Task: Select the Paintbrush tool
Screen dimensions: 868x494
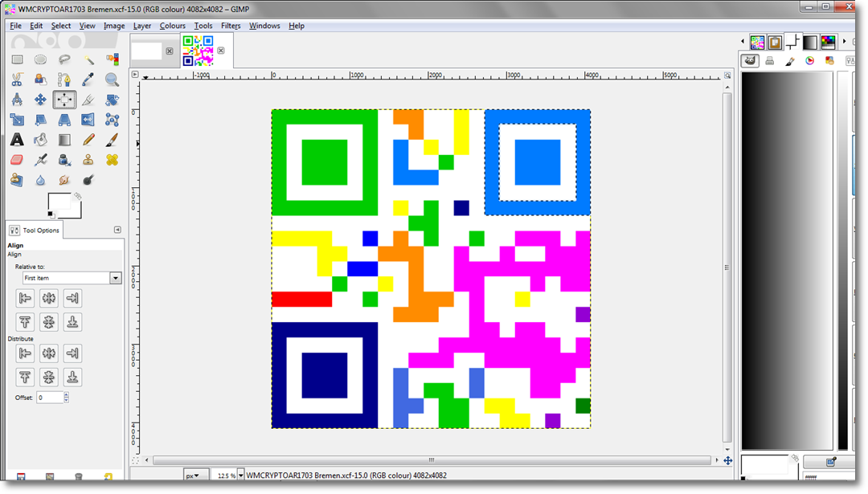Action: point(112,140)
